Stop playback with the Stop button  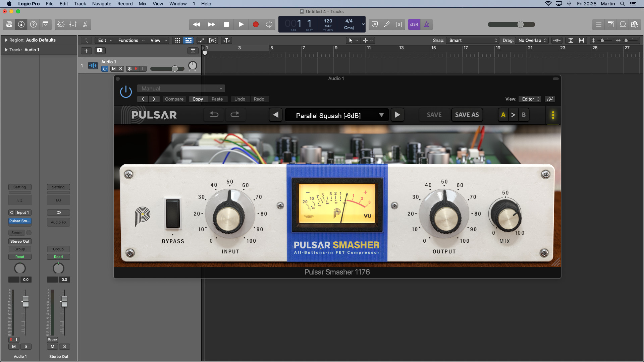click(x=226, y=24)
